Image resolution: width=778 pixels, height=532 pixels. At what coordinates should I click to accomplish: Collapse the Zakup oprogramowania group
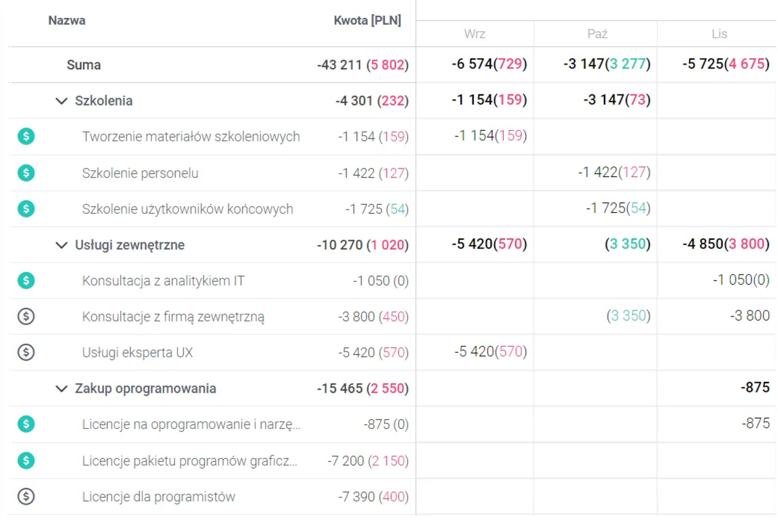click(61, 389)
